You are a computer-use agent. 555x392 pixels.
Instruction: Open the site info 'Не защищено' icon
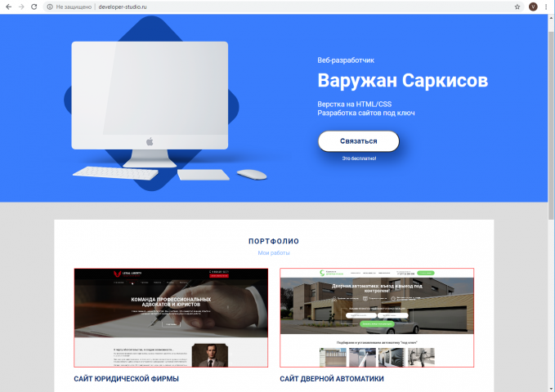click(50, 7)
